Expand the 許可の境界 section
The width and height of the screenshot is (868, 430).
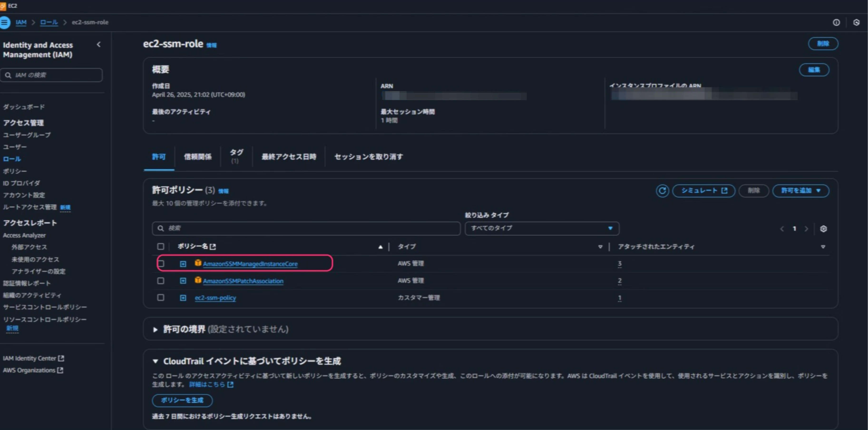(156, 329)
